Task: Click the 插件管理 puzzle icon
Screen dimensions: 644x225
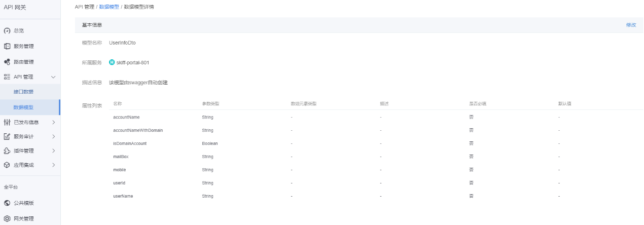Action: [x=7, y=151]
